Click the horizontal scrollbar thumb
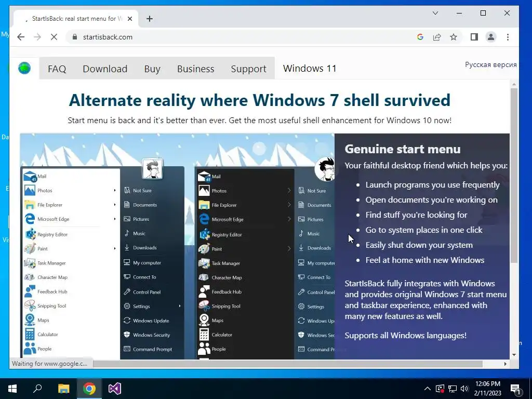 pos(288,364)
